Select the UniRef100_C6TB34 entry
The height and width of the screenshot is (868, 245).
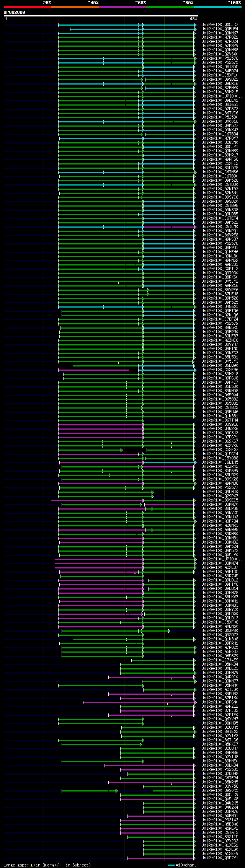click(220, 134)
